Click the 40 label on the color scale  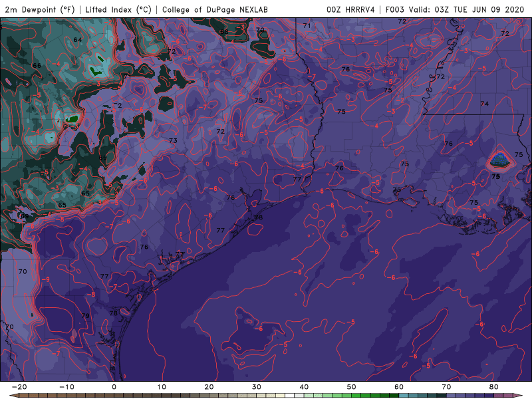304,387
